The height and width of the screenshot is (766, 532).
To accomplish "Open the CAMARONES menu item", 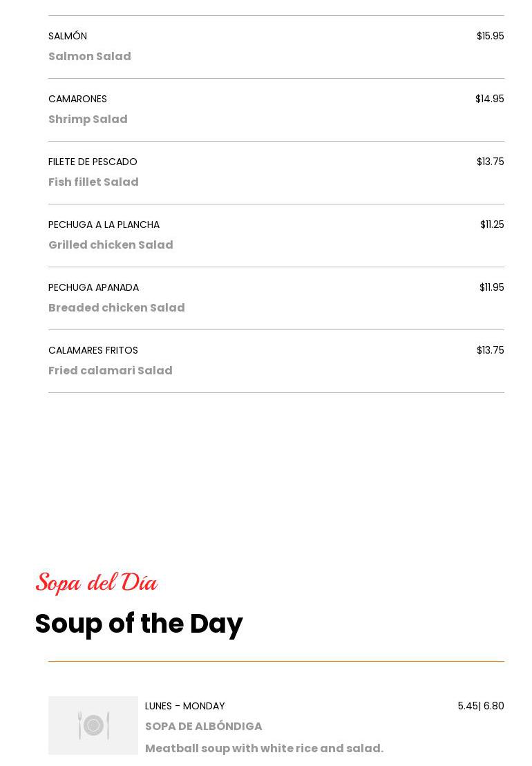I will tap(77, 99).
